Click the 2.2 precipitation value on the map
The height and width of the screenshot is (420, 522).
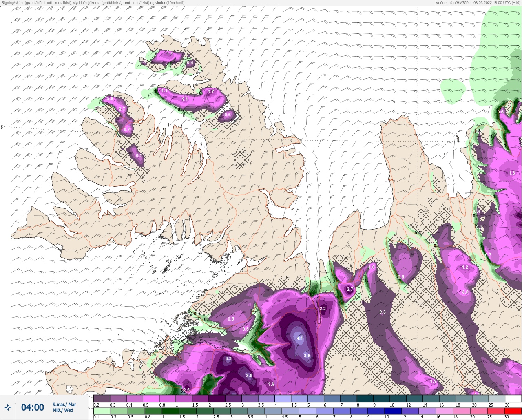[323, 309]
